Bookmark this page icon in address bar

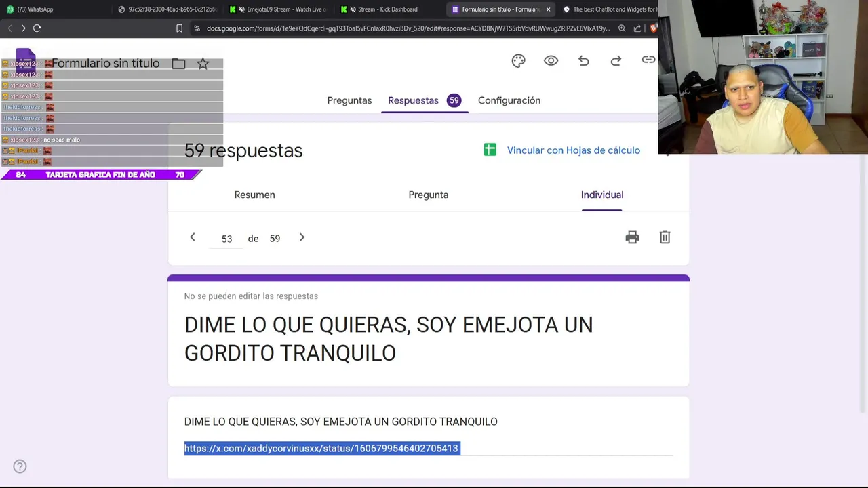click(179, 28)
